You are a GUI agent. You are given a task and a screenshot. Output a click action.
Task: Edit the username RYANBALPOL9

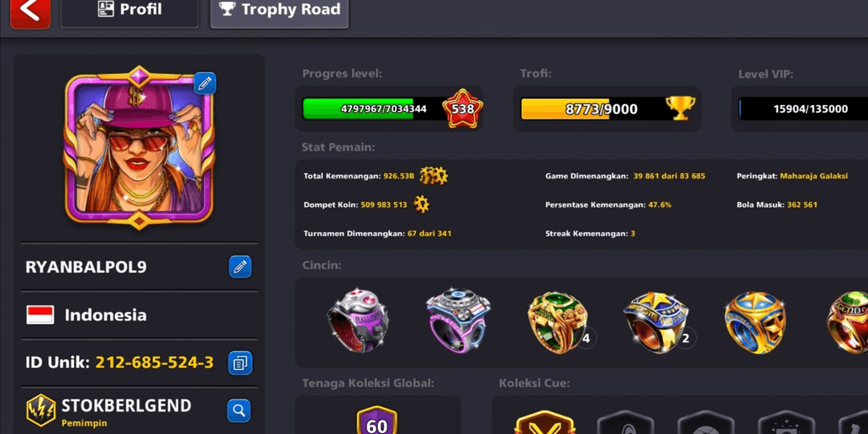(240, 267)
